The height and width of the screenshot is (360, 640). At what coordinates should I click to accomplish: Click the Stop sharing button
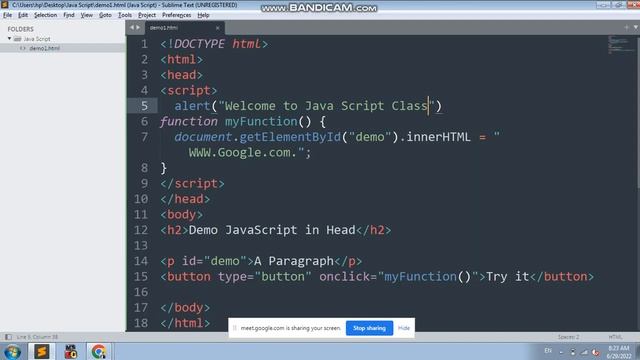pos(369,328)
